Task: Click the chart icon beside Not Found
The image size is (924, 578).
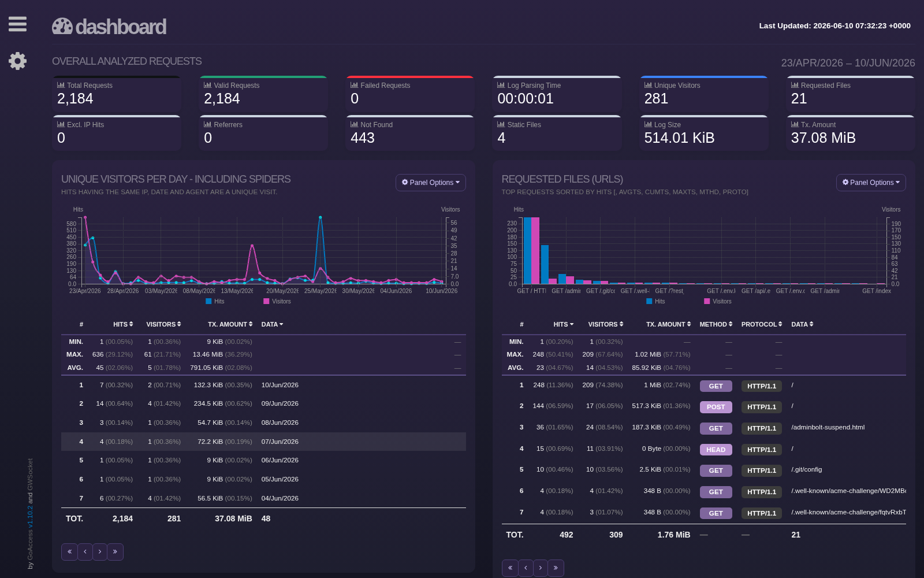Action: tap(354, 124)
